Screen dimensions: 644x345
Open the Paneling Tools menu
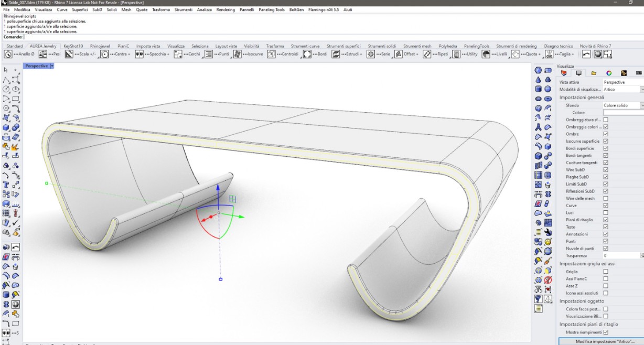(272, 10)
